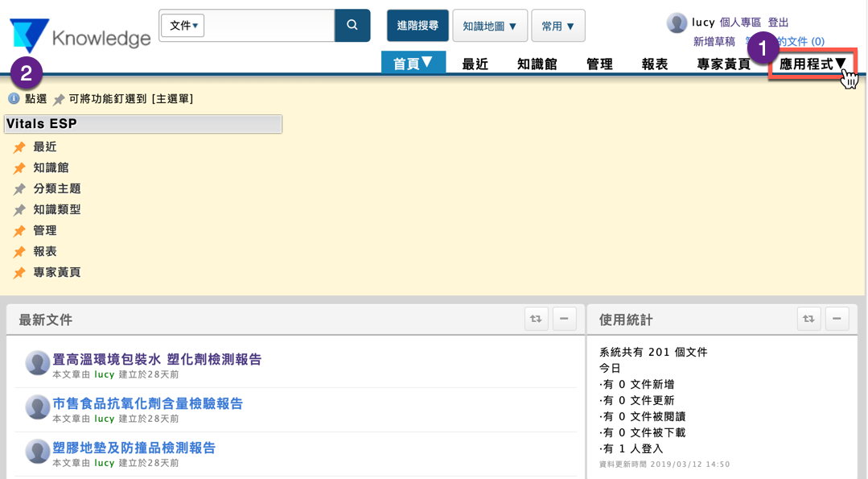
Task: Open the 應用程式 menu
Action: pyautogui.click(x=812, y=64)
